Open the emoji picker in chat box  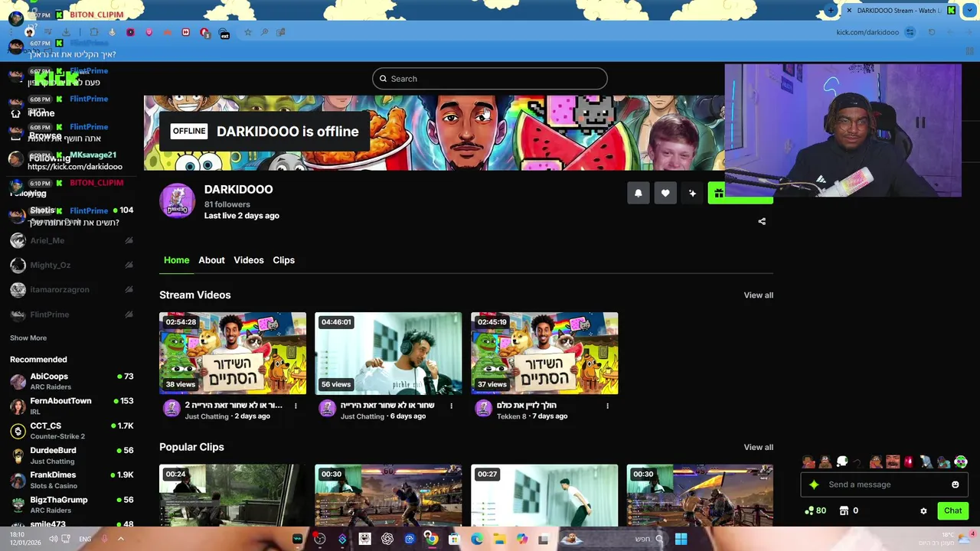pyautogui.click(x=955, y=484)
